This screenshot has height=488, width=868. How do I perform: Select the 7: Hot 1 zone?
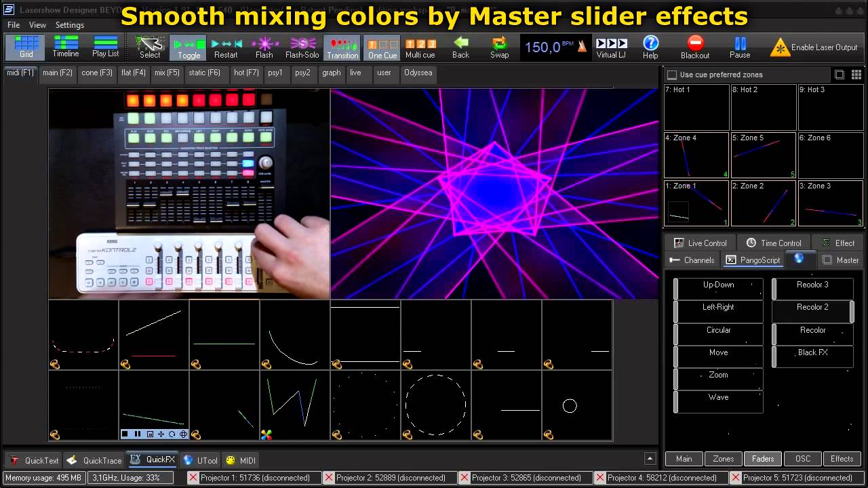coord(696,107)
